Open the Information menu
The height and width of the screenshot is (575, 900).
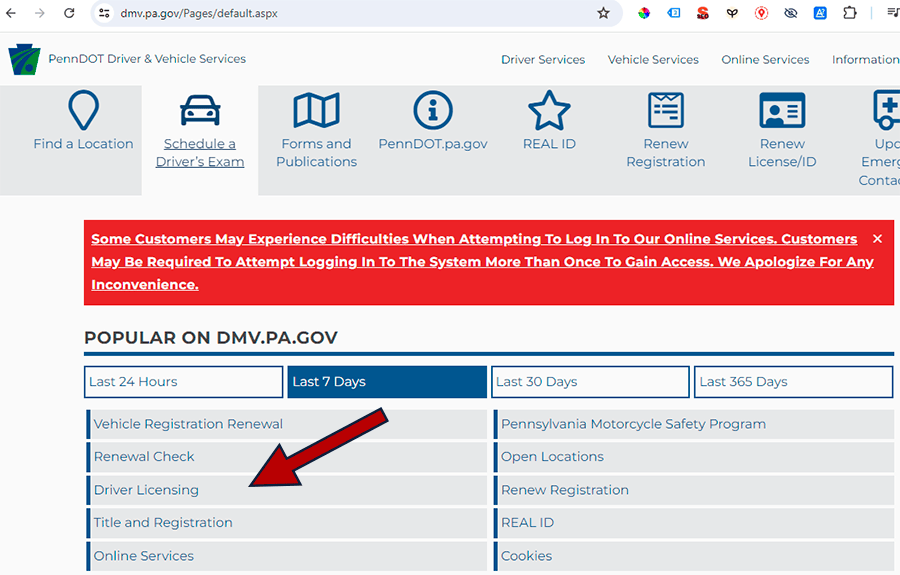click(866, 60)
